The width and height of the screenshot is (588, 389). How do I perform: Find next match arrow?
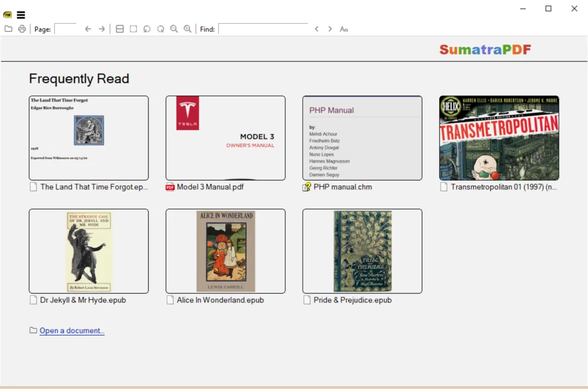(330, 29)
